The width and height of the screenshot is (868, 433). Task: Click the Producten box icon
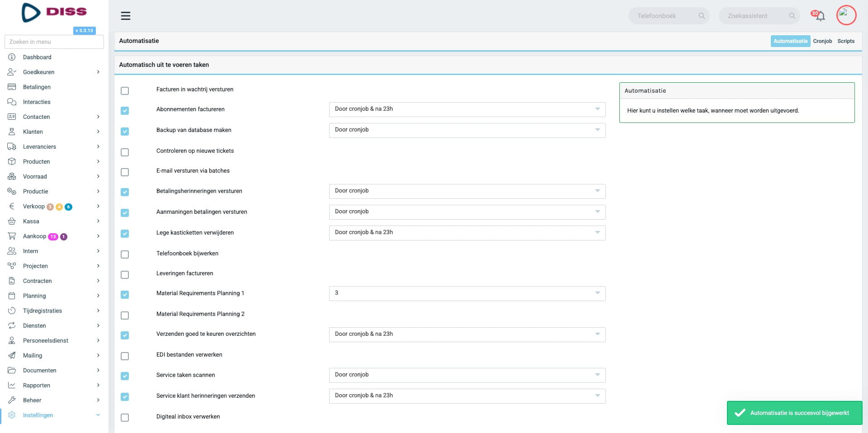click(12, 161)
